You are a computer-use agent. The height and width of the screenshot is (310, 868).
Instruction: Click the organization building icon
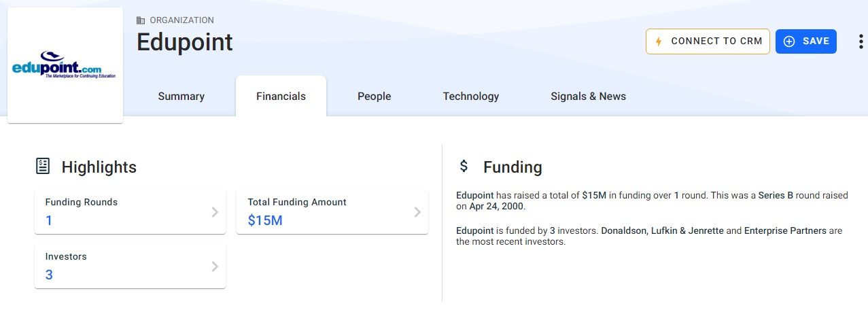point(141,20)
